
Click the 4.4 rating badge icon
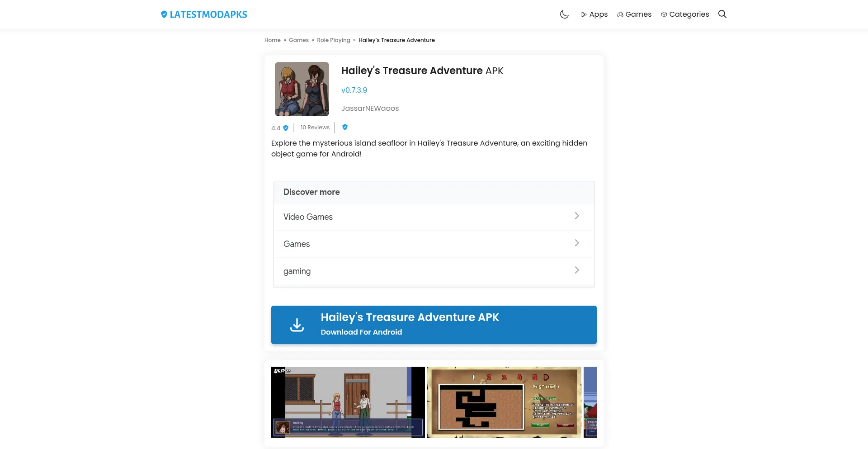[286, 128]
